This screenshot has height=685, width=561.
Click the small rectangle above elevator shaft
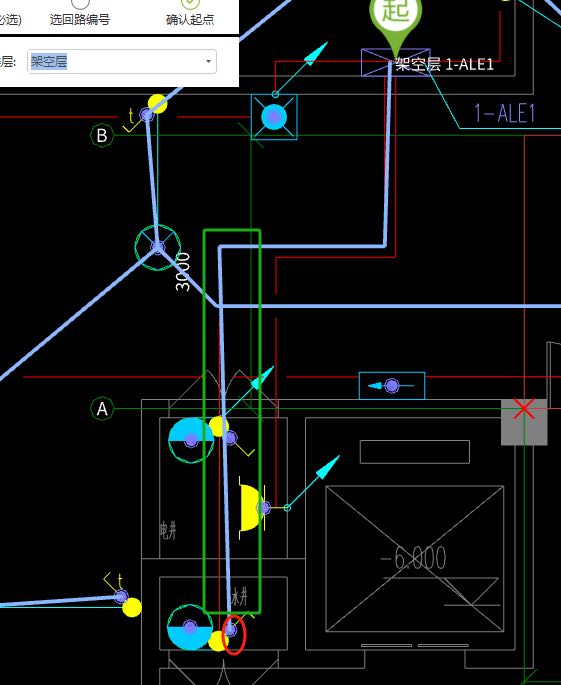[415, 452]
